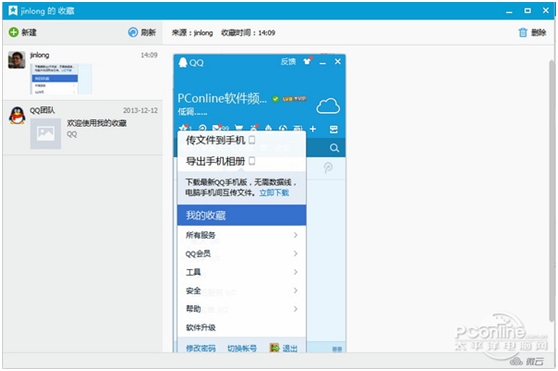This screenshot has width=558, height=371.
Task: Minimize the QQ panel in the screenshot
Action: (322, 63)
